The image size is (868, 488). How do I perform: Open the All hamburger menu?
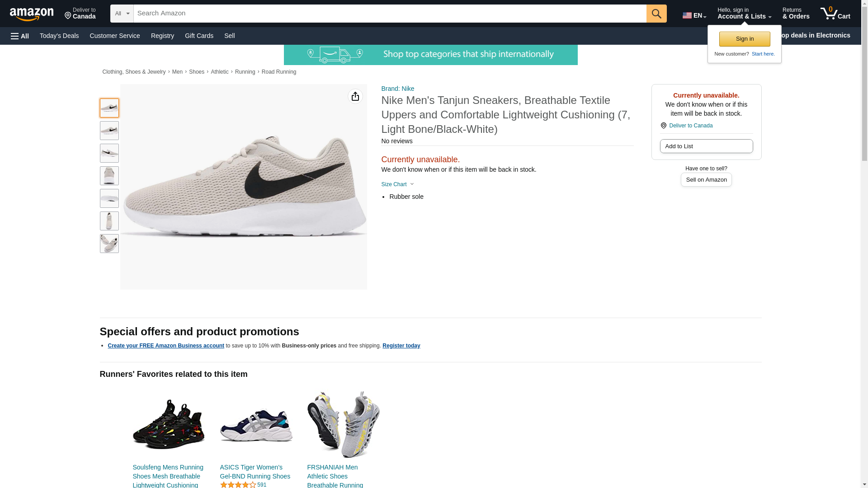point(20,36)
